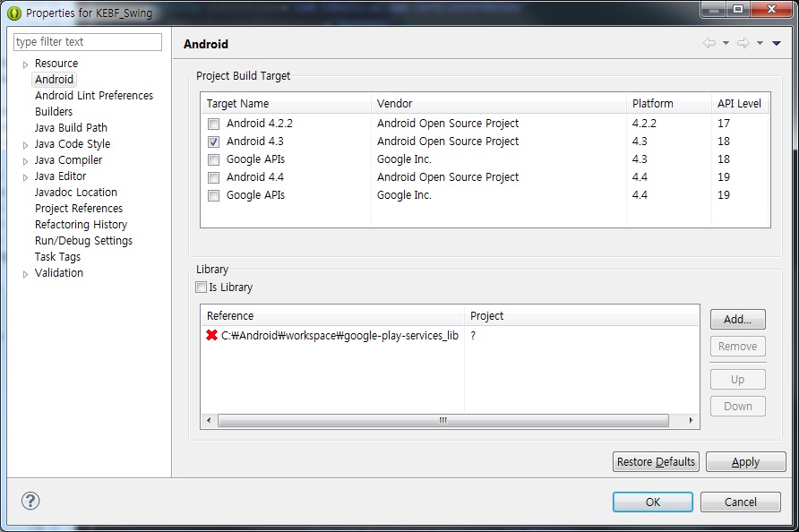Screen dimensions: 799x532
Task: Click the Up button
Action: pos(738,380)
